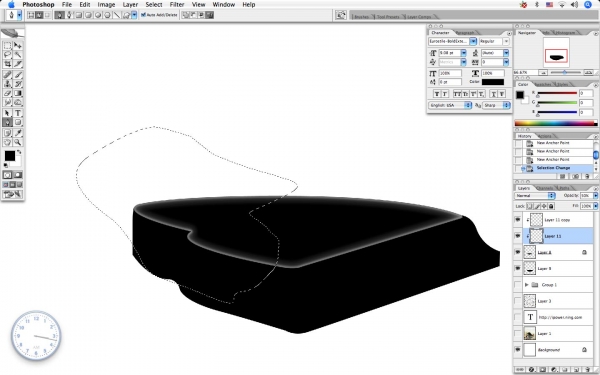Click navigator zoom out button
The height and width of the screenshot is (375, 600).
click(543, 72)
